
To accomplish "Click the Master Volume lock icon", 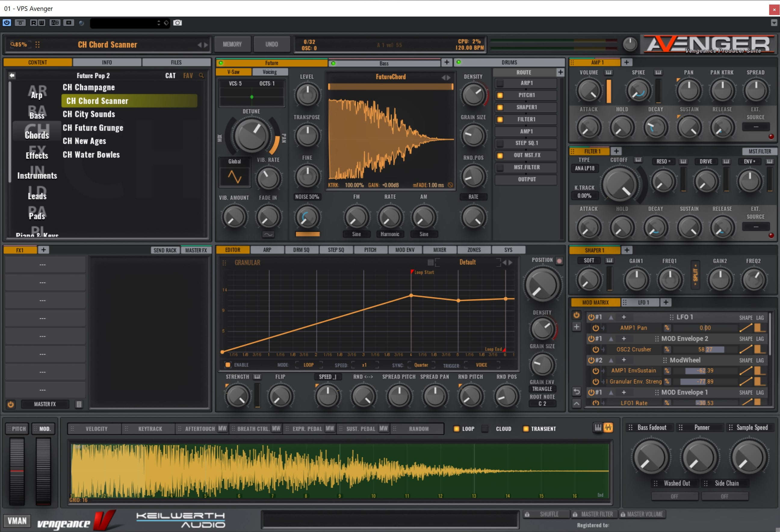I will tap(623, 515).
